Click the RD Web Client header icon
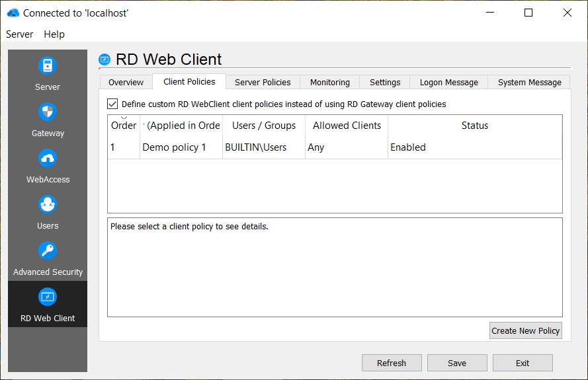 click(105, 59)
